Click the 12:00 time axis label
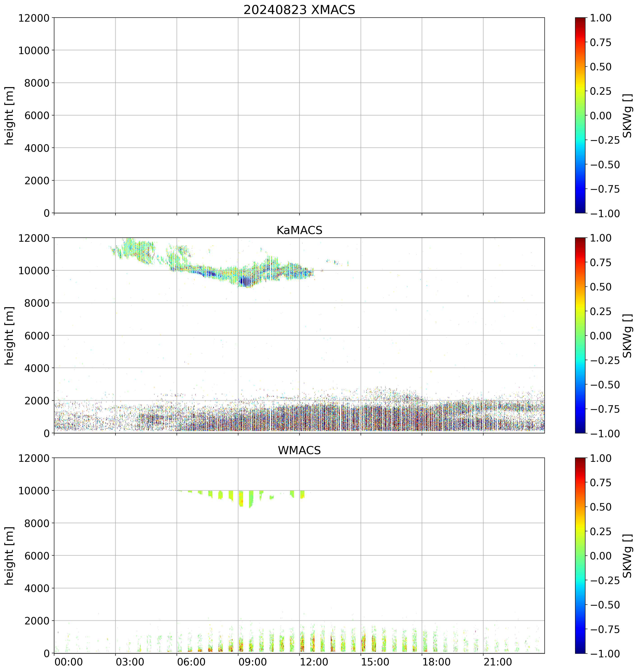This screenshot has height=672, width=638. click(314, 662)
